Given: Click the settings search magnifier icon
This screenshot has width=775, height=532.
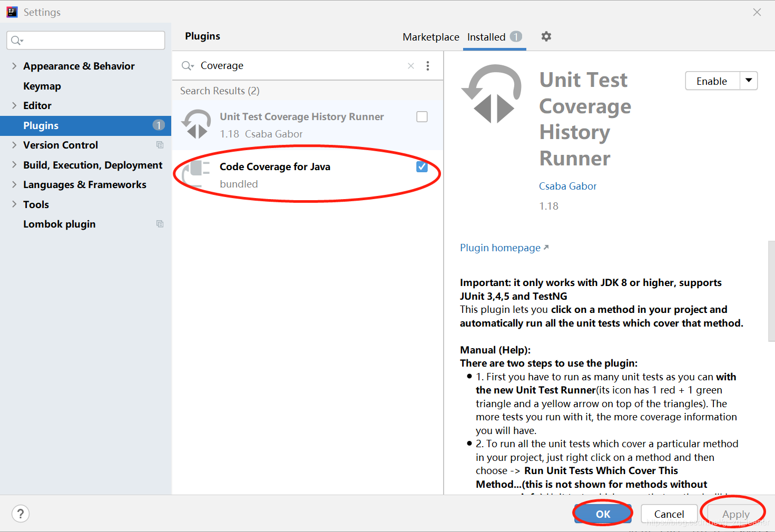Looking at the screenshot, I should [x=17, y=41].
